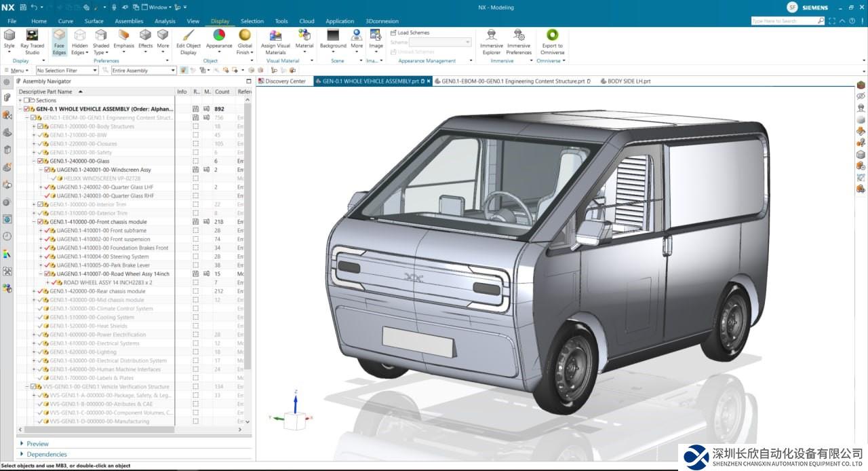Click the Immersive Preferences button

tap(519, 41)
